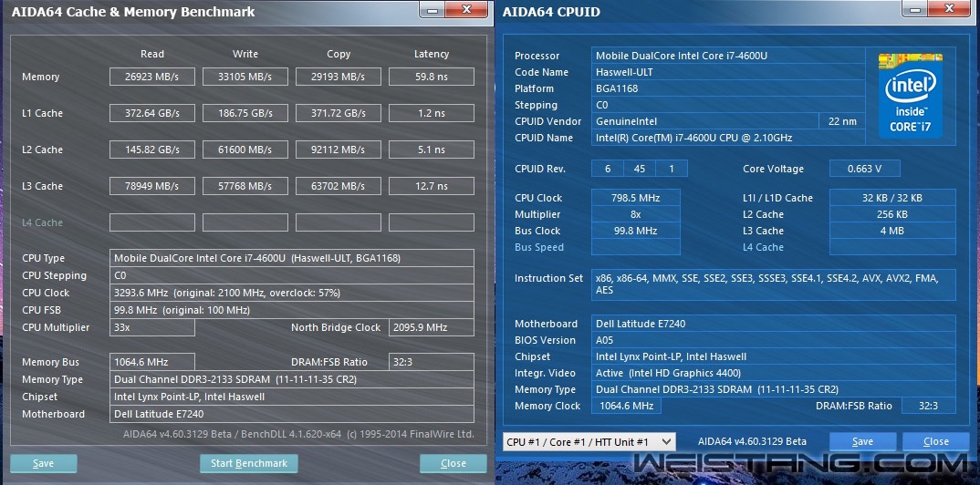Click the CPU Type field in Benchmark window

[x=291, y=258]
